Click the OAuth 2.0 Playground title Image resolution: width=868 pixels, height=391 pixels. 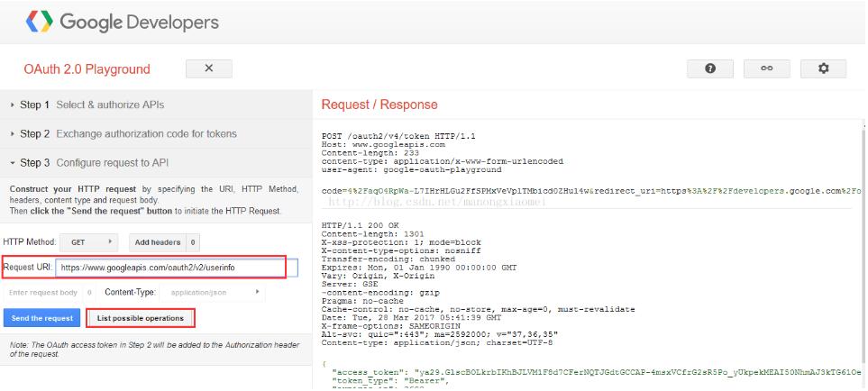pyautogui.click(x=87, y=69)
